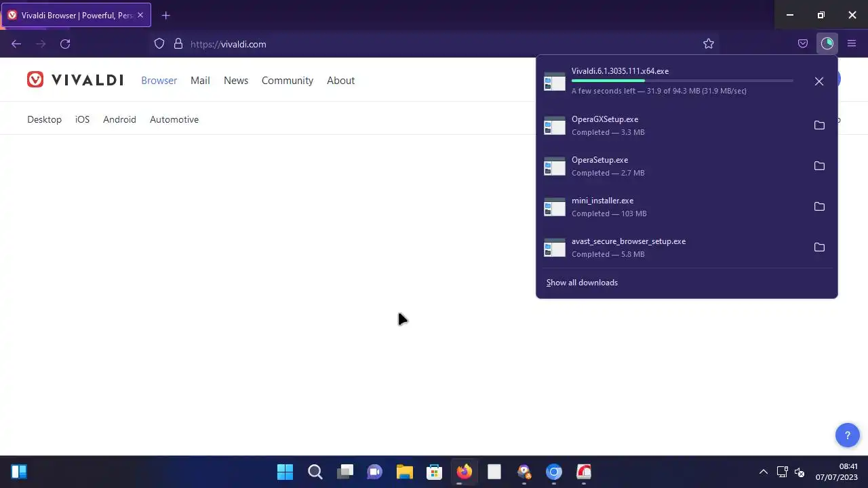Click the Firefox back arrow button
The height and width of the screenshot is (488, 868).
click(16, 44)
